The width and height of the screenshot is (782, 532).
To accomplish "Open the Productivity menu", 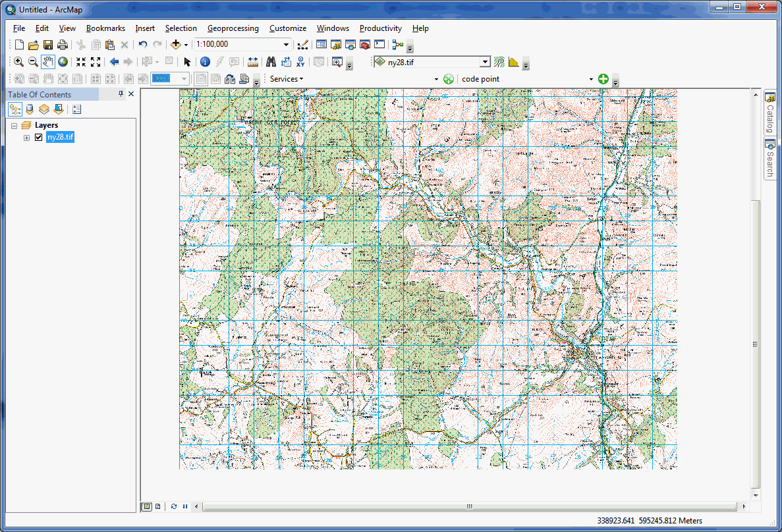I will tap(381, 28).
